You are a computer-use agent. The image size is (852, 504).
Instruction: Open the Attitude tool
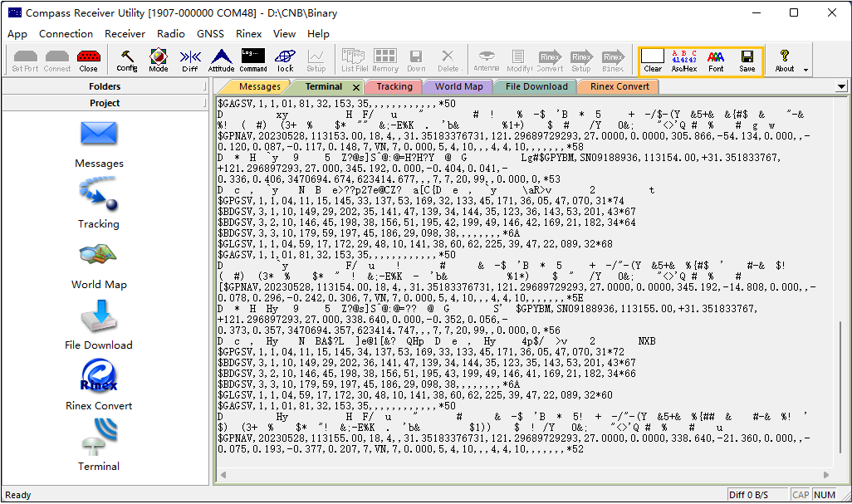tap(221, 61)
